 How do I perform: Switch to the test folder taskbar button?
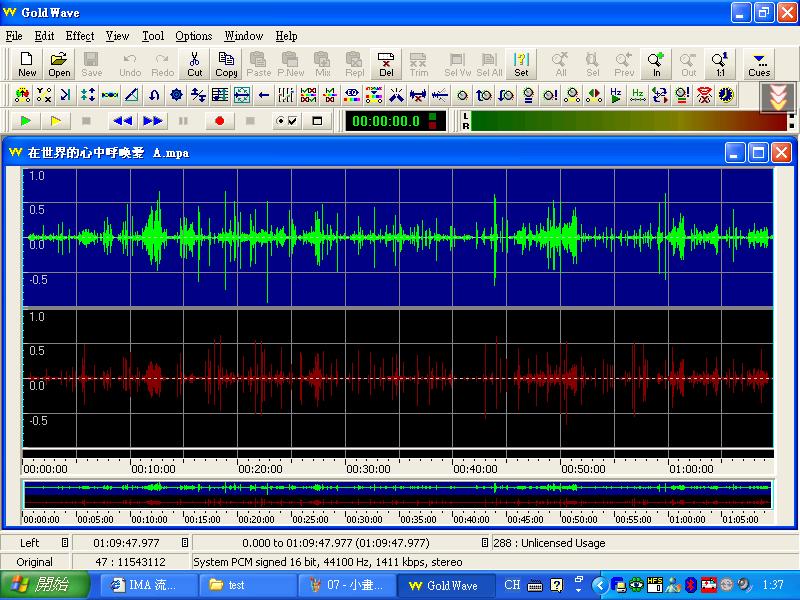(246, 585)
